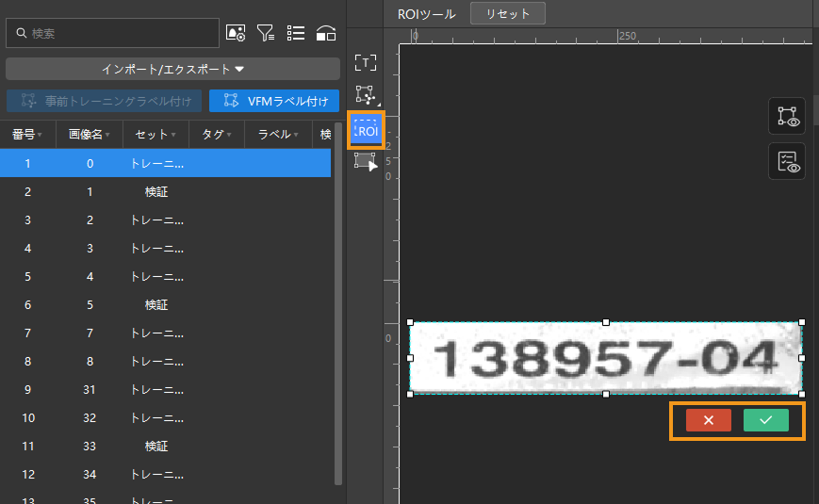The image size is (819, 504).
Task: Click the dataset split icon right of list icon
Action: click(x=326, y=33)
